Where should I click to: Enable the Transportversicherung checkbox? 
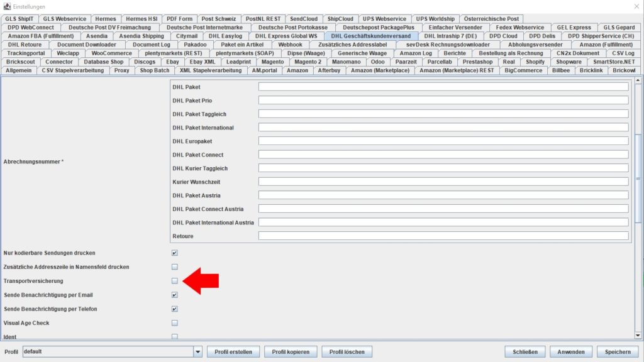pyautogui.click(x=175, y=281)
